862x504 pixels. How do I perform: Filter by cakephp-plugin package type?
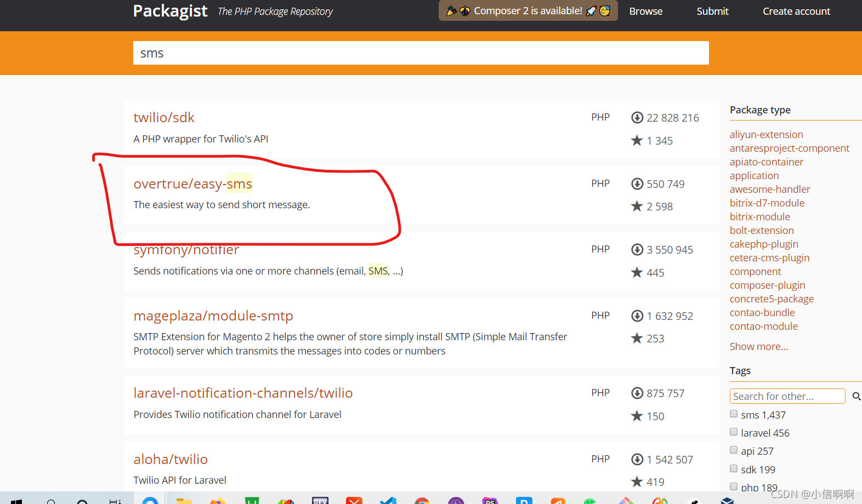click(x=764, y=244)
